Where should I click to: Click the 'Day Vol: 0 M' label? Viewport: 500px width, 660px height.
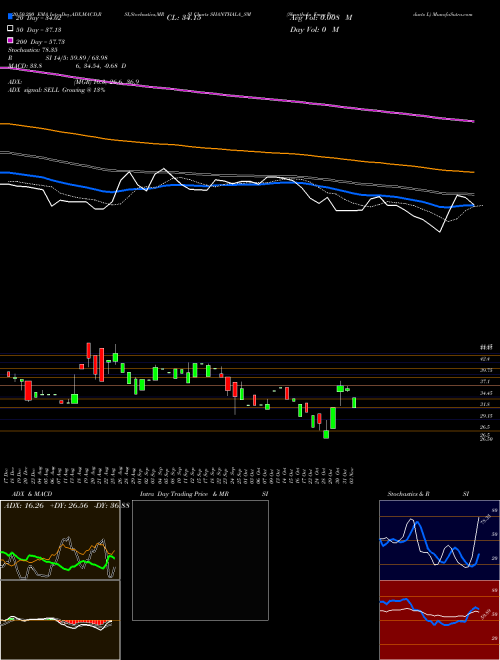[314, 29]
